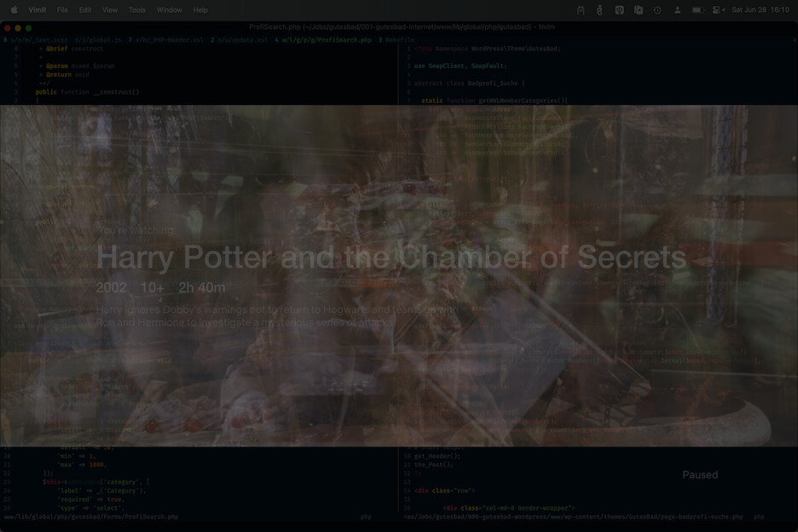798x532 pixels.
Task: Open the Apple menu
Action: [14, 9]
